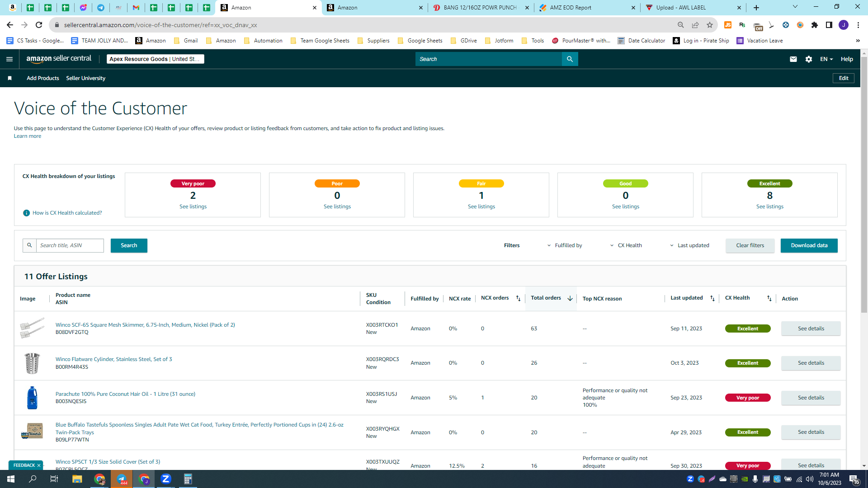This screenshot has width=868, height=488.
Task: Open the settings gear icon
Action: point(809,59)
